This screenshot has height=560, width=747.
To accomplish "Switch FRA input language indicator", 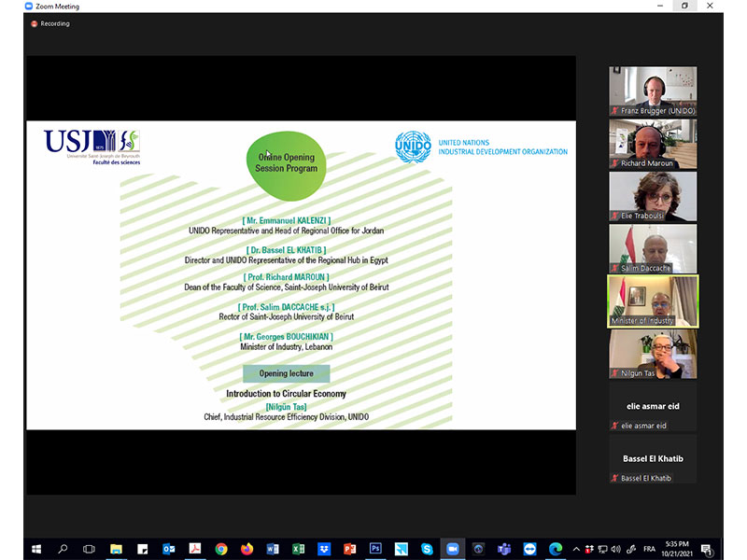I will click(649, 549).
